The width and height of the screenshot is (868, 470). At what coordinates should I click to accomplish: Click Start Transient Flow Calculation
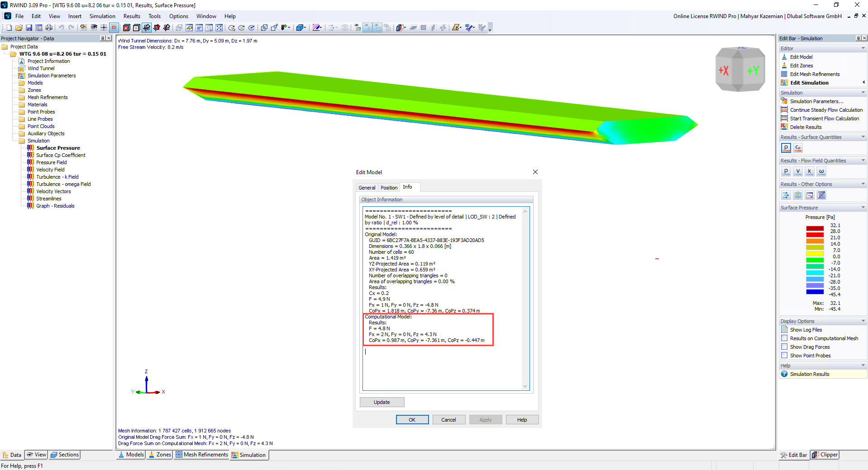tap(824, 119)
